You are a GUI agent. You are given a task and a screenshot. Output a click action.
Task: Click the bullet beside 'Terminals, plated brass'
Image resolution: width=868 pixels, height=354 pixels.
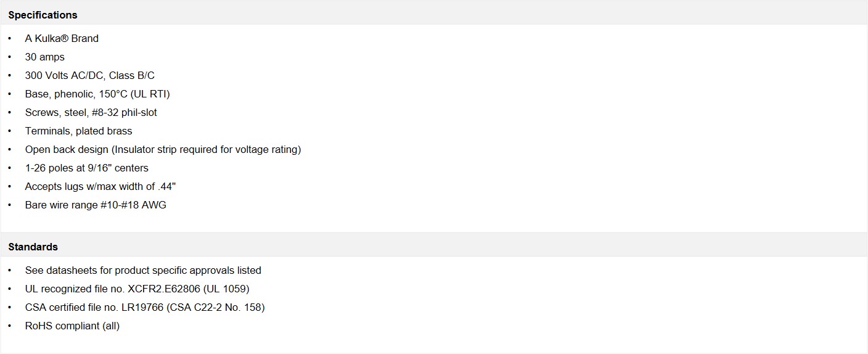[x=10, y=131]
